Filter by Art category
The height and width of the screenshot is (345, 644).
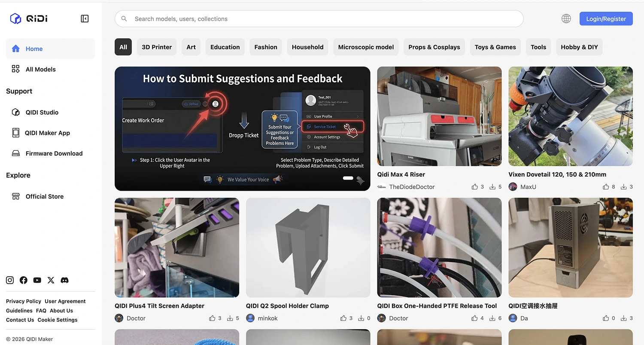pyautogui.click(x=191, y=47)
